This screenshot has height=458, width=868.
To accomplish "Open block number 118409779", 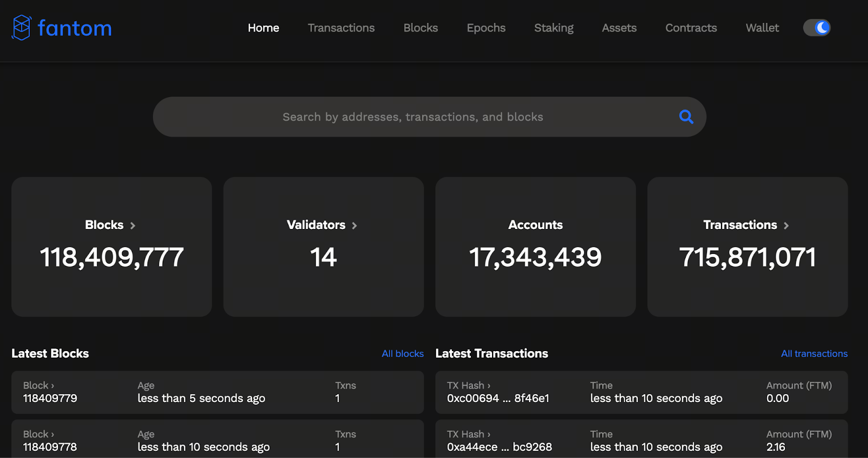I will (50, 398).
